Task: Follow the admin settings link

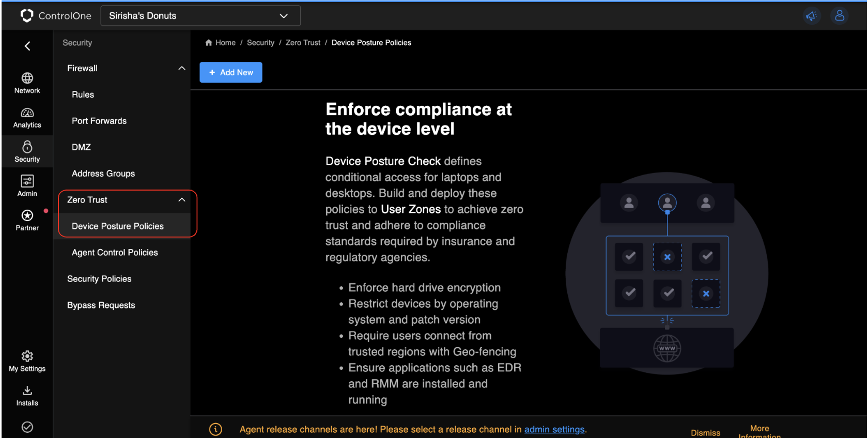Action: coord(554,429)
